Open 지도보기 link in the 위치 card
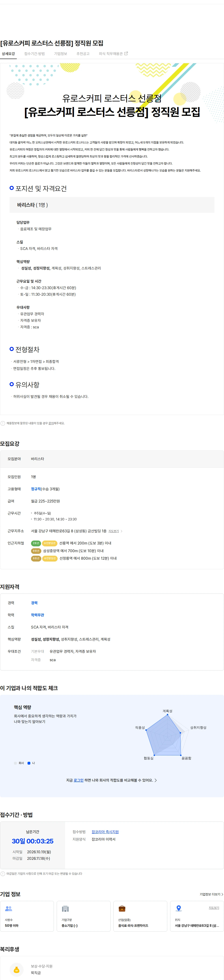The height and width of the screenshot is (980, 224). click(214, 907)
